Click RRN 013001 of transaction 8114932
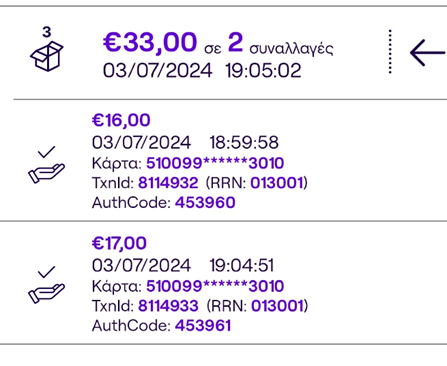 (x=277, y=183)
